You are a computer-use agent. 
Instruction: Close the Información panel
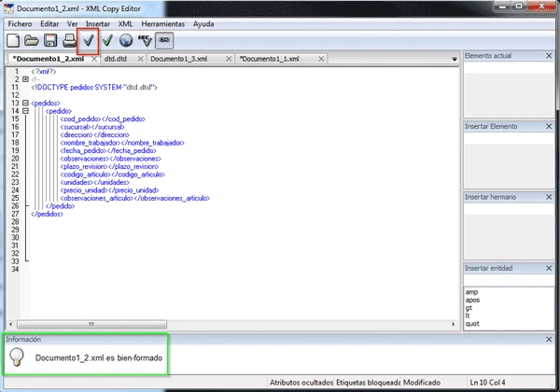click(550, 339)
